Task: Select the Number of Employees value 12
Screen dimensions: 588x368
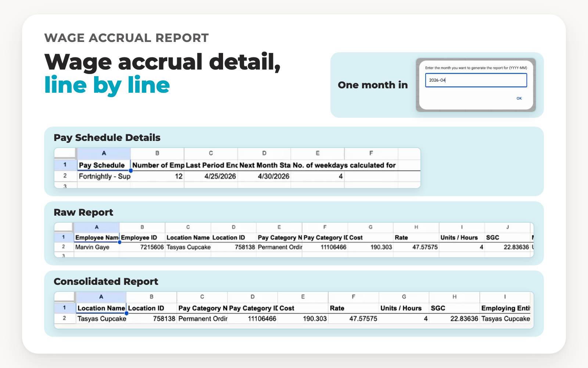Action: coord(157,176)
